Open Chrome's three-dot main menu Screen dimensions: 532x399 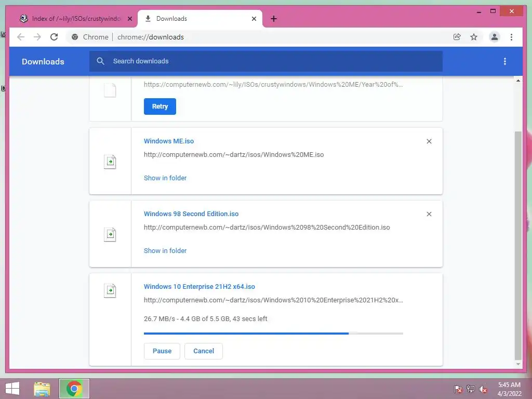point(511,37)
